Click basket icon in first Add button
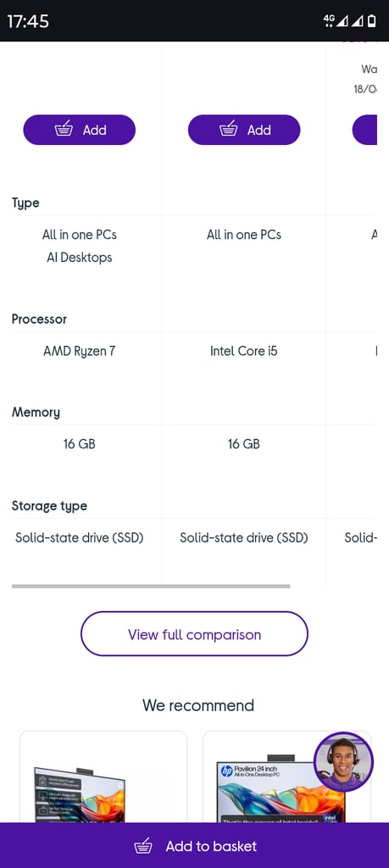This screenshot has width=389, height=868. (x=64, y=130)
